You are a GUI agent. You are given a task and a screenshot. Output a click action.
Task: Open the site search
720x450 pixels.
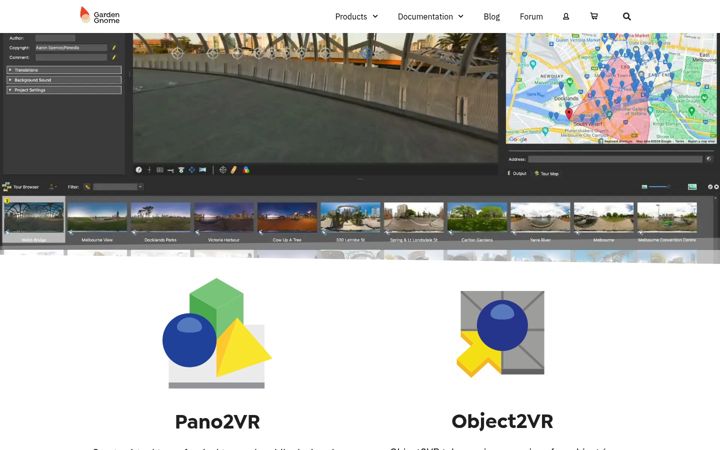[x=627, y=17]
